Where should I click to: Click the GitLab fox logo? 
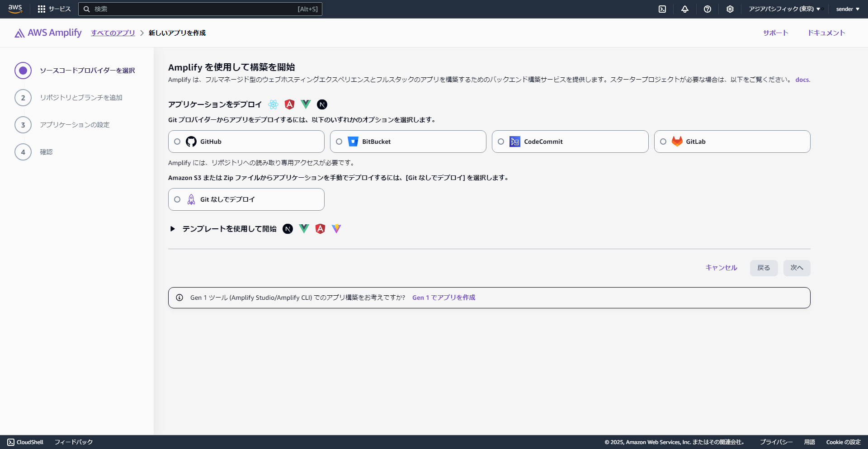[677, 142]
